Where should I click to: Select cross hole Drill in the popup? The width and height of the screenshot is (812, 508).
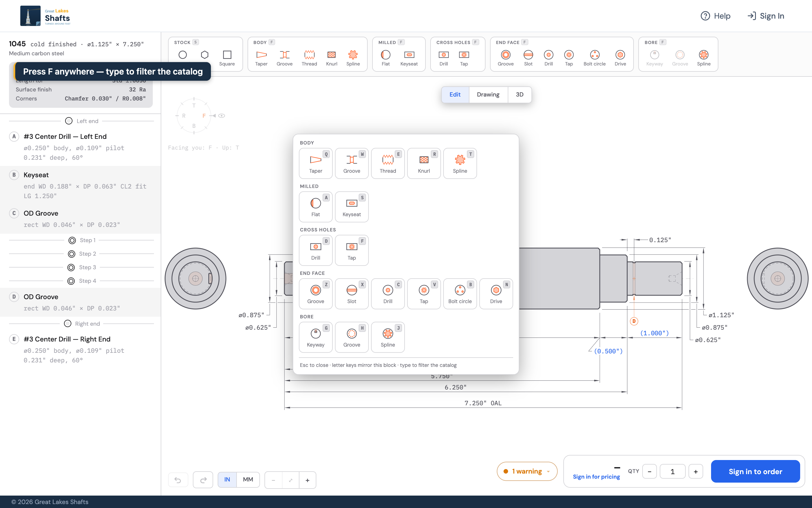pyautogui.click(x=315, y=250)
